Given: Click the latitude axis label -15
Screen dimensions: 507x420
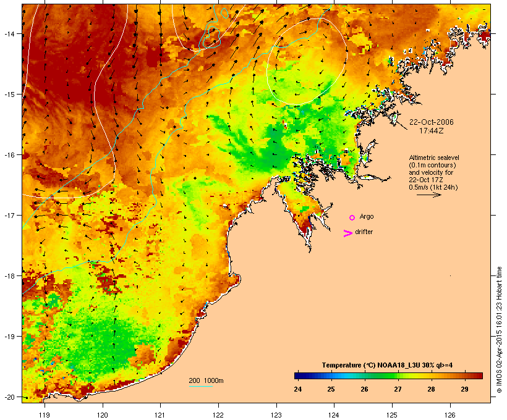Looking at the screenshot, I should point(9,94).
